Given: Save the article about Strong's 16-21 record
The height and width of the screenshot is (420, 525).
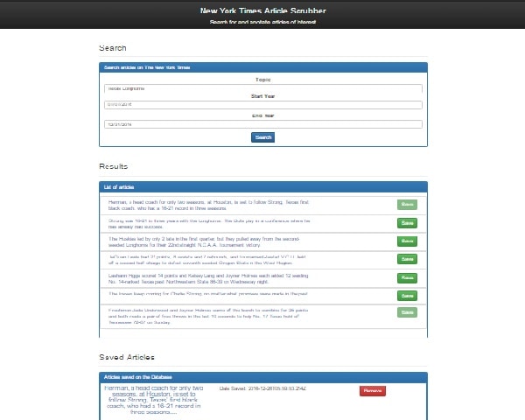Looking at the screenshot, I should [407, 223].
